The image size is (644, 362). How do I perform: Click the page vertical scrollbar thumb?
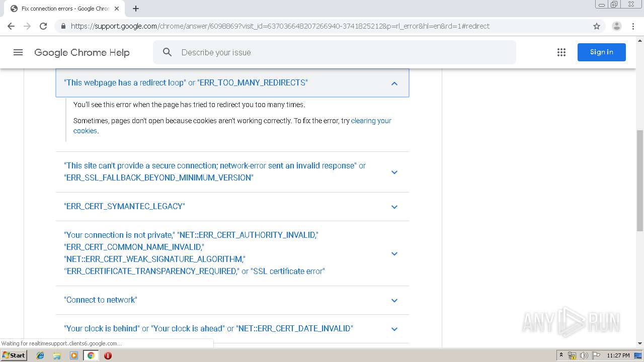[x=640, y=180]
